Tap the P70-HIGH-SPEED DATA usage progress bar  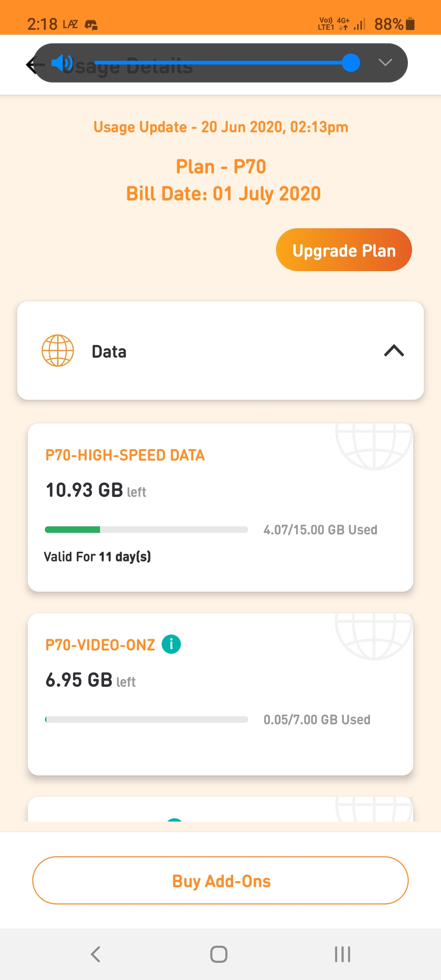pyautogui.click(x=147, y=530)
